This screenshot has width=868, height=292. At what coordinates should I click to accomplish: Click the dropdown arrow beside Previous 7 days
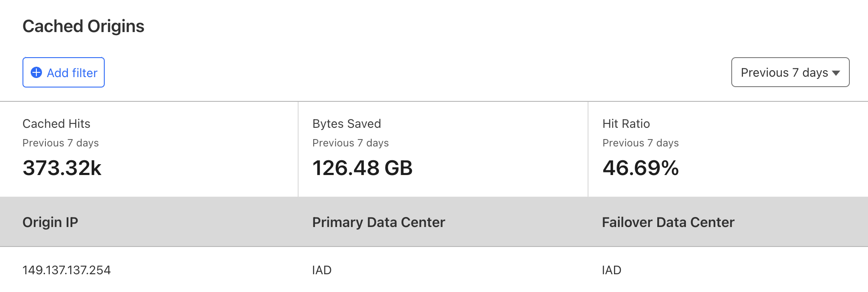[836, 73]
